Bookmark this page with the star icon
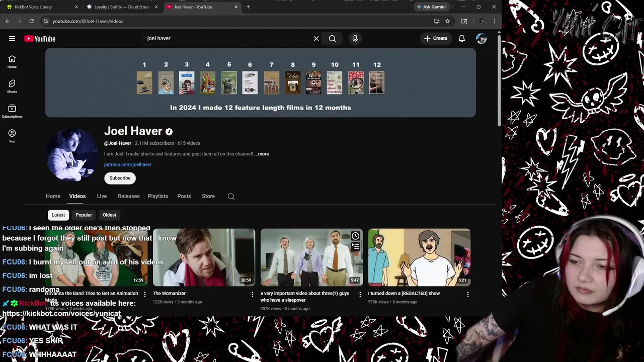 [x=447, y=21]
